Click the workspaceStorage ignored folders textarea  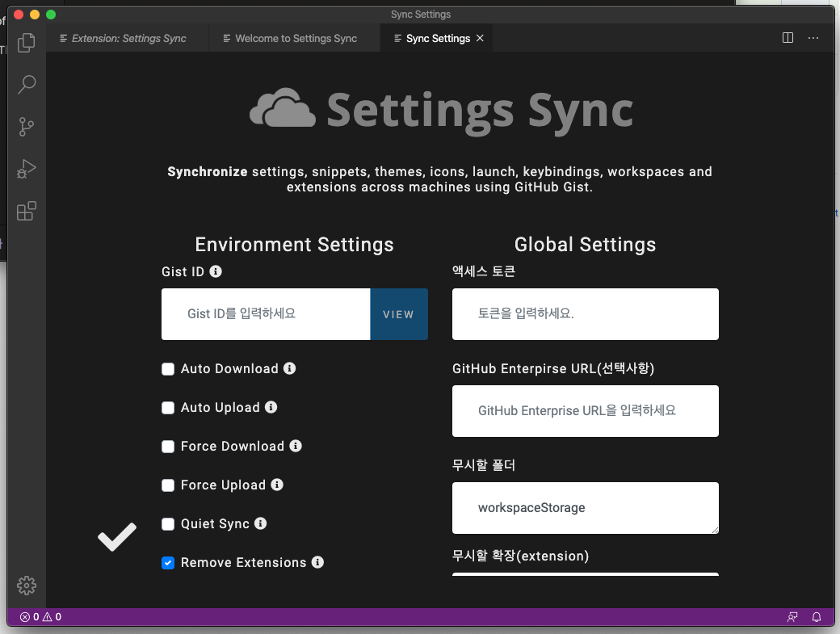586,508
